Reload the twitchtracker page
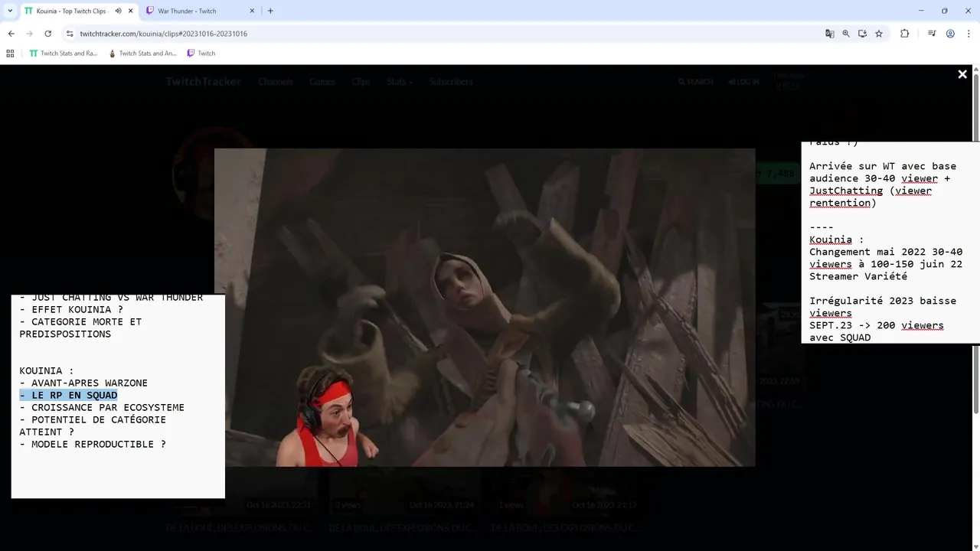980x551 pixels. [47, 34]
